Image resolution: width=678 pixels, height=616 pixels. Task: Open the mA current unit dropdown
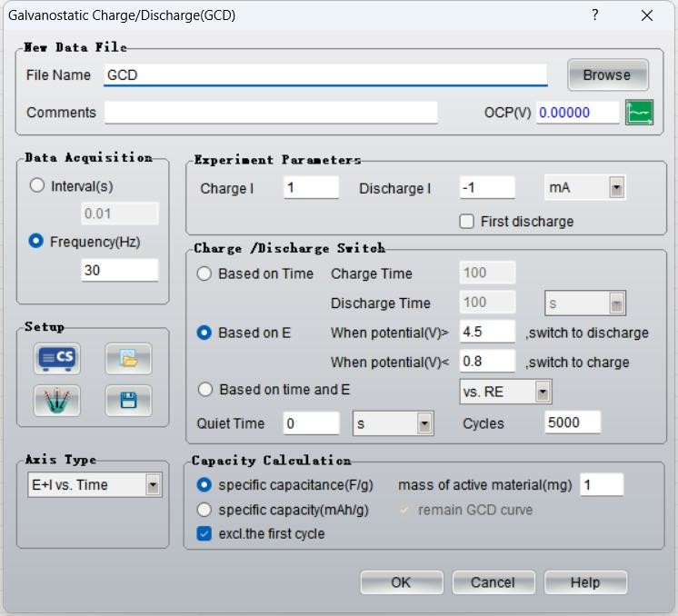pos(616,188)
